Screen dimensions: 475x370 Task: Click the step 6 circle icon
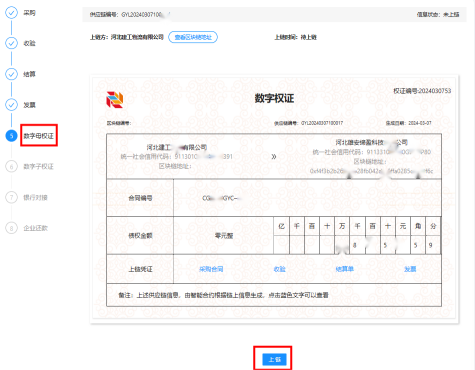point(11,166)
